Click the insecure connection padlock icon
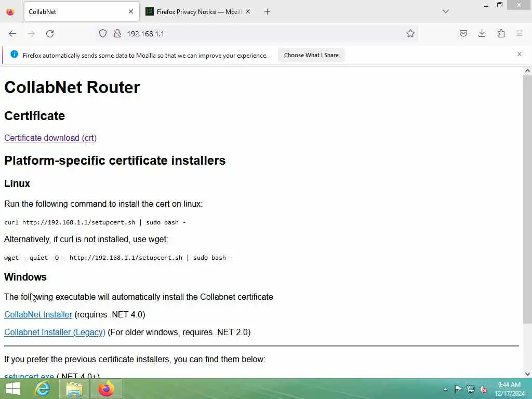 click(117, 33)
